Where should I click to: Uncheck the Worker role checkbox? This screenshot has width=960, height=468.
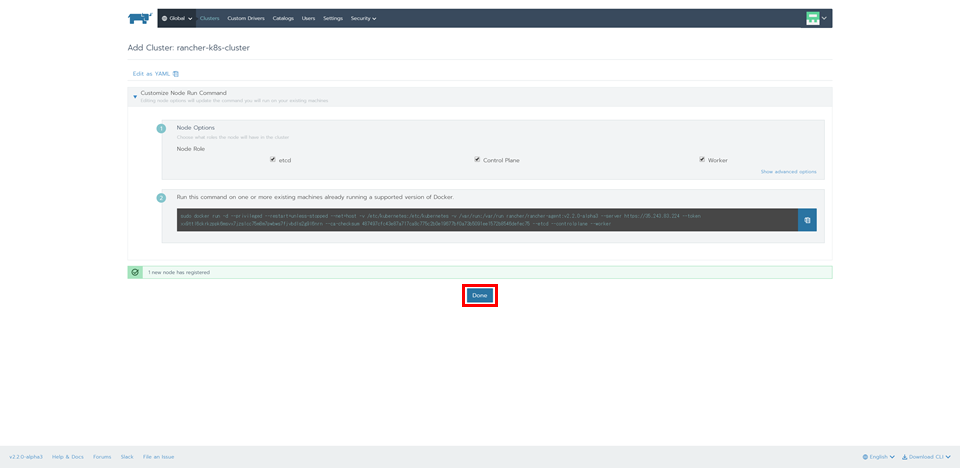702,159
